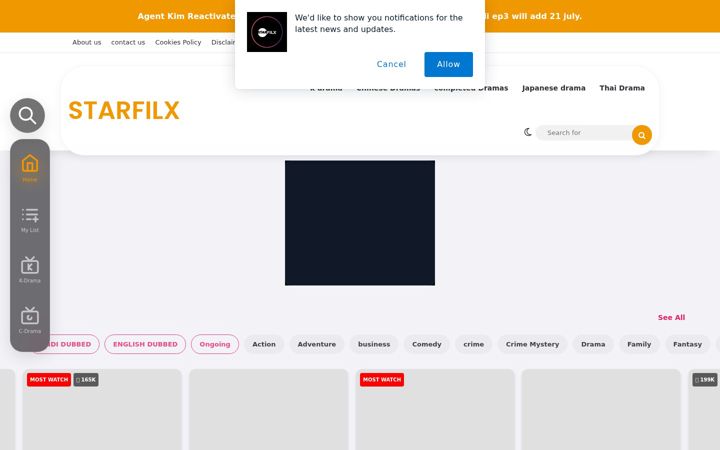Open the C-Drama sidebar icon

coord(30,321)
